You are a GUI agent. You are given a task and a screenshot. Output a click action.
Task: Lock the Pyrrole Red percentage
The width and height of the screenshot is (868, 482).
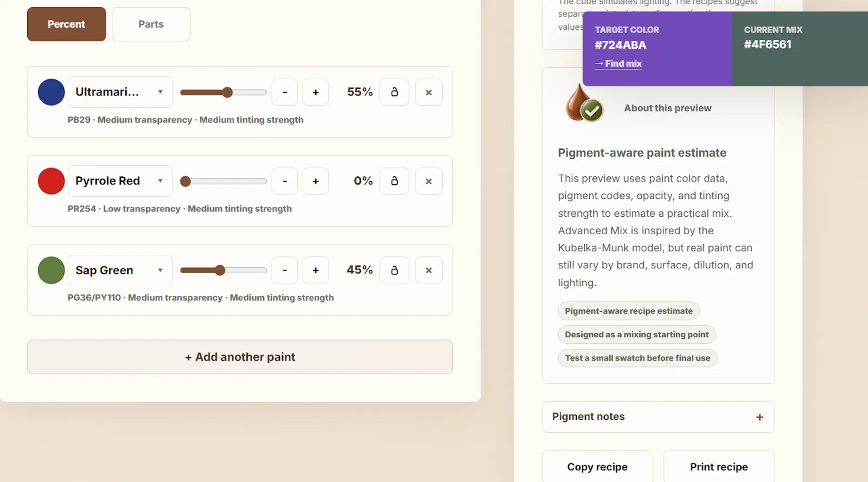pyautogui.click(x=394, y=181)
